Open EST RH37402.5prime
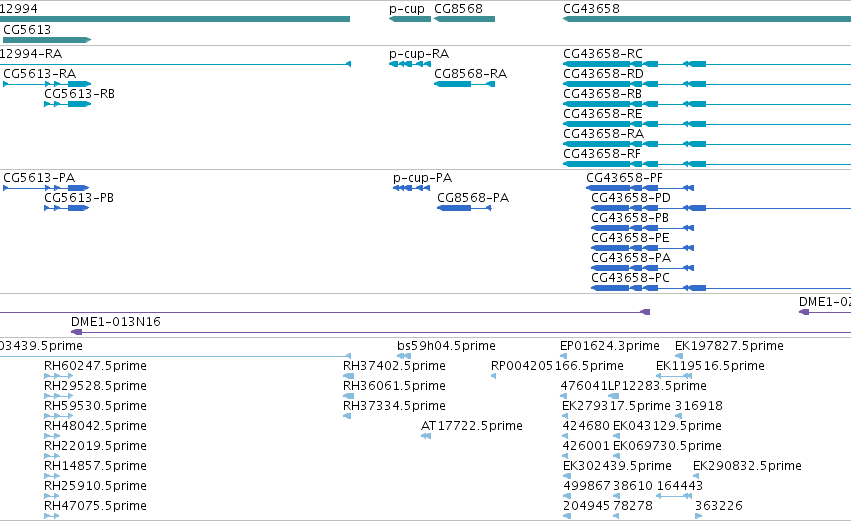851x521 pixels. coord(394,365)
